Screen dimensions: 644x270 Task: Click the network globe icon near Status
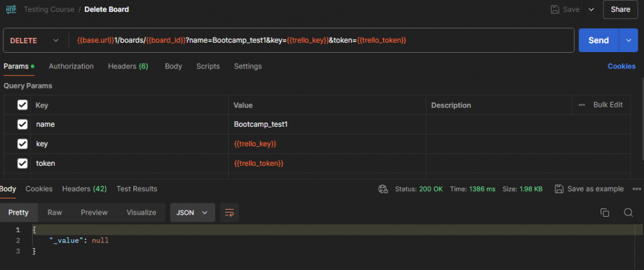point(383,189)
